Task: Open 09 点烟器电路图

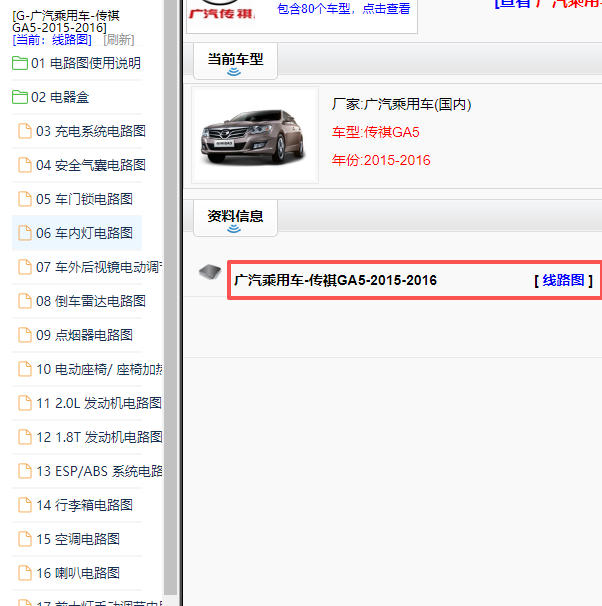Action: [84, 335]
